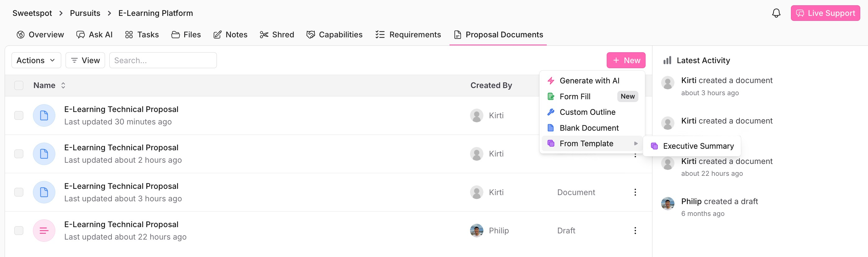The image size is (868, 257).
Task: Click the pink draft icon for Philip's proposal
Action: 44,230
